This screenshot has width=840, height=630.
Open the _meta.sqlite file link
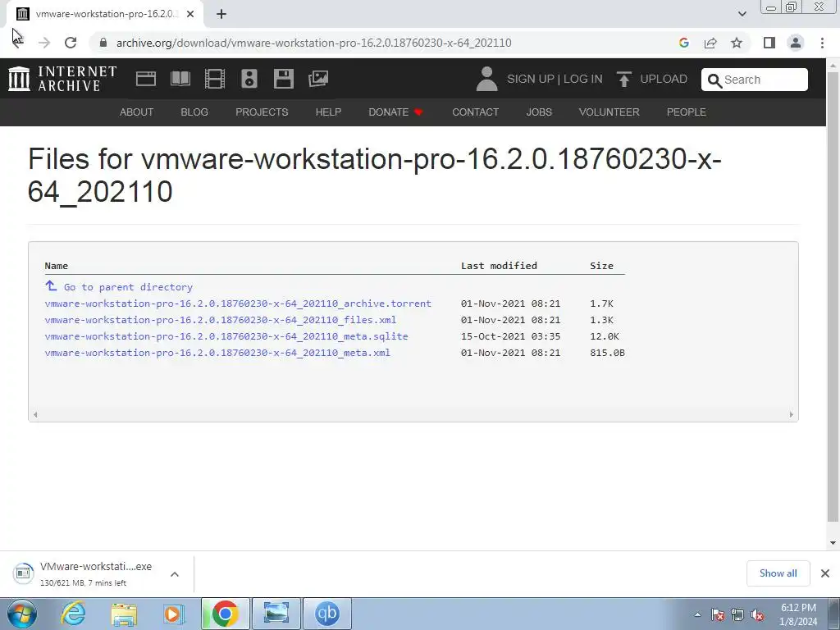[x=226, y=336]
